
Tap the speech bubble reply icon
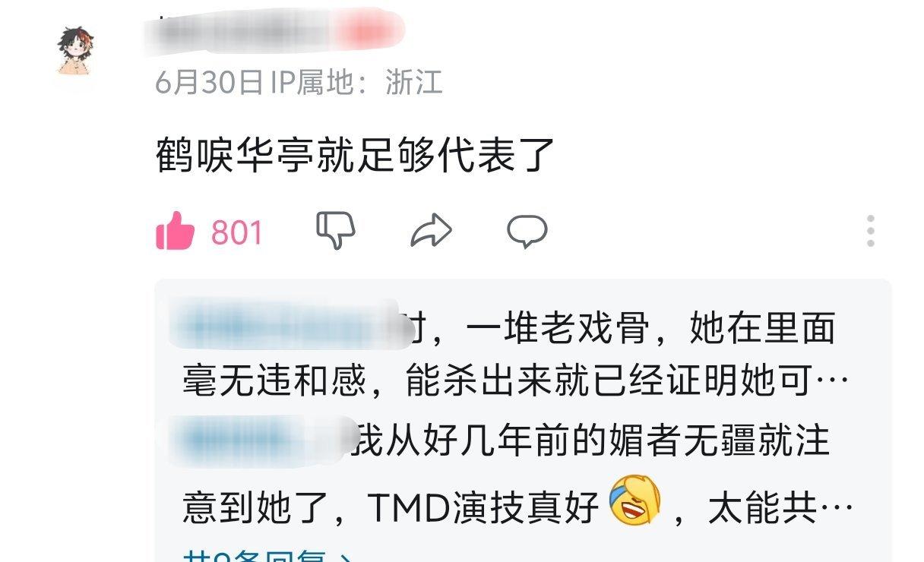(x=527, y=231)
